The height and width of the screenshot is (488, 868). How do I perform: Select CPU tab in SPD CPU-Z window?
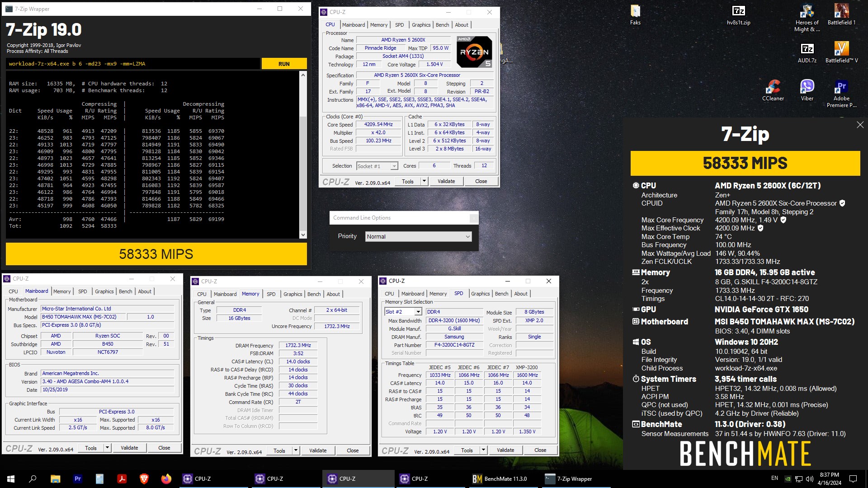point(390,294)
